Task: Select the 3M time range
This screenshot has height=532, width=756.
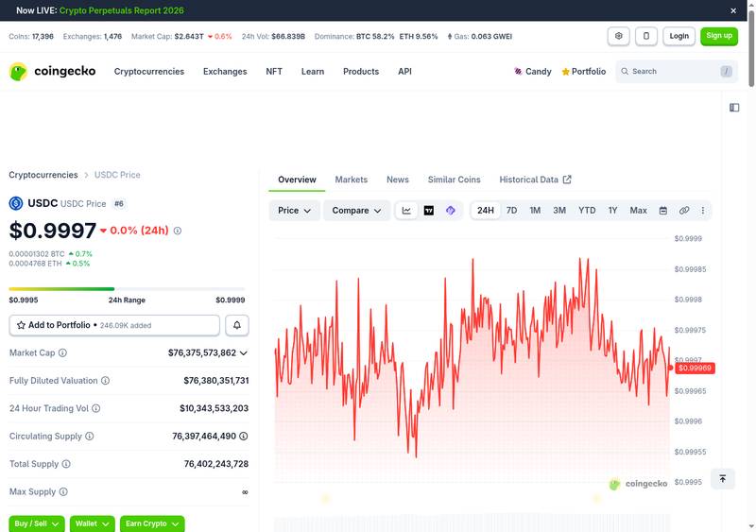Action: (559, 211)
